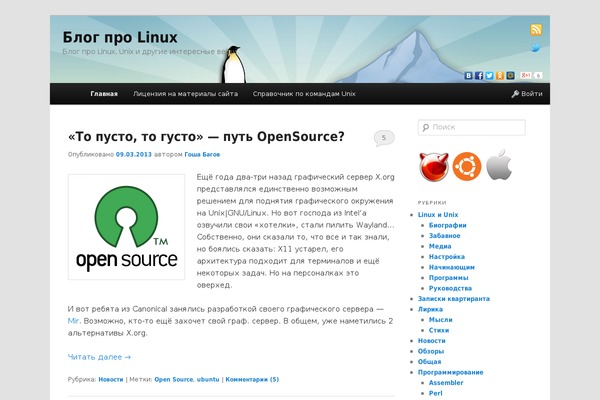The width and height of the screenshot is (600, 400).
Task: Open the Стихи subcategory
Action: click(439, 330)
